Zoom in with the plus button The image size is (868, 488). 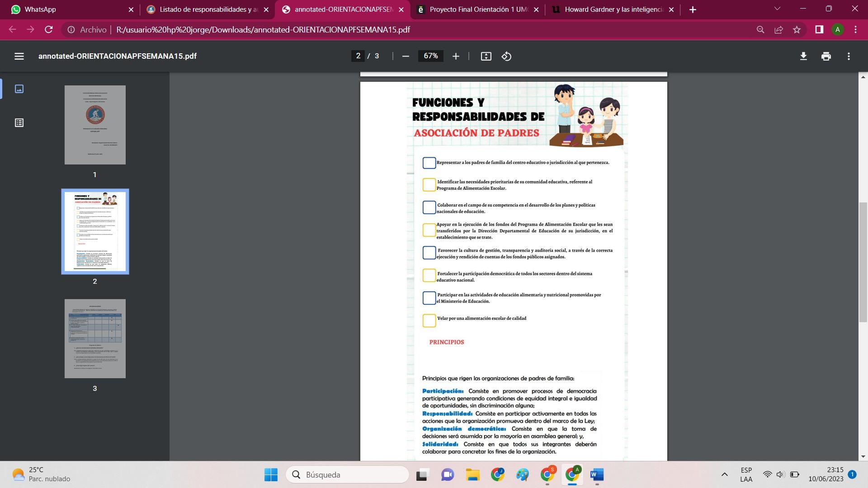456,56
